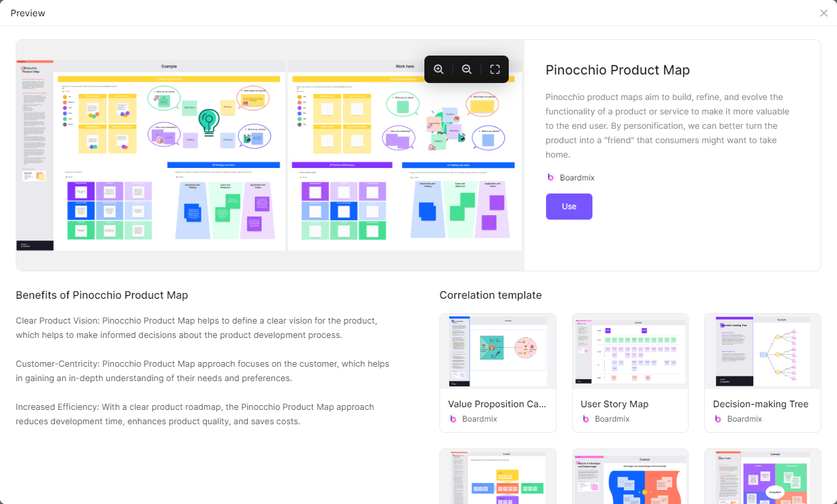Click the Boardmix icon under Value Proposition card
Image resolution: width=837 pixels, height=504 pixels.
pyautogui.click(x=453, y=419)
